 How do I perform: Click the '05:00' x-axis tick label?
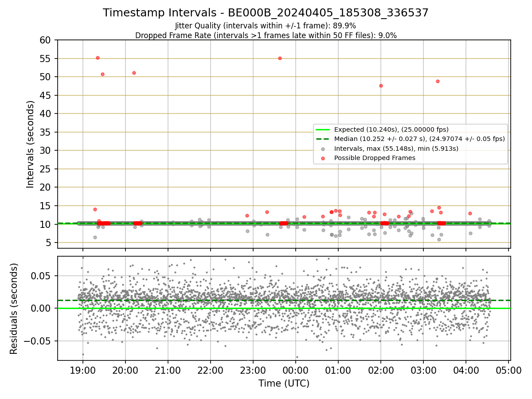pyautogui.click(x=509, y=370)
